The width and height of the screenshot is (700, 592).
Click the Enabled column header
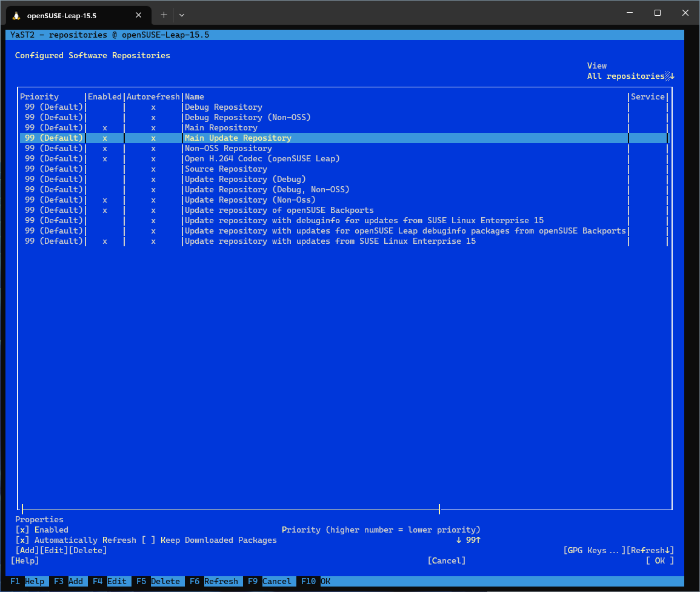(x=104, y=97)
